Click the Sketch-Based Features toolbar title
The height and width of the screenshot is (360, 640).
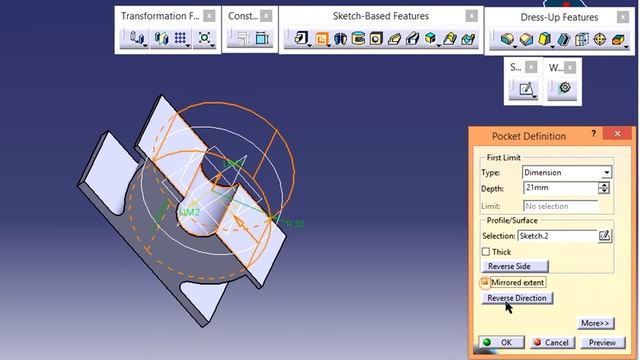381,16
